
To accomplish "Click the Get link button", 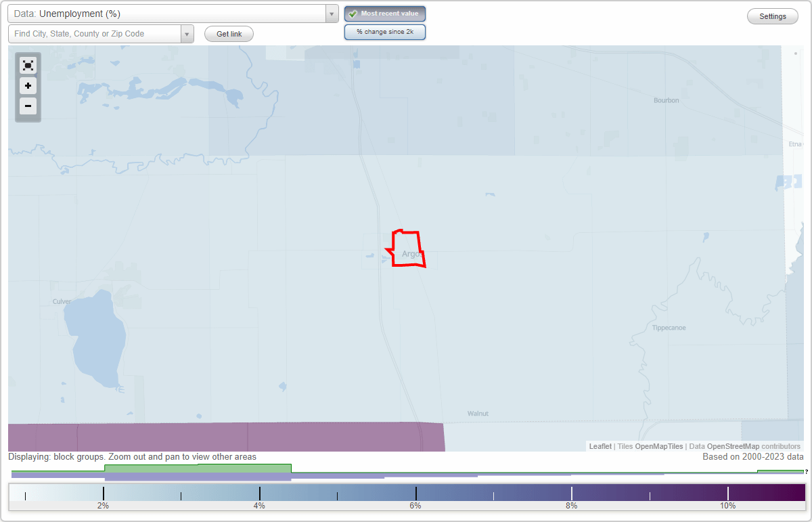I will (229, 34).
